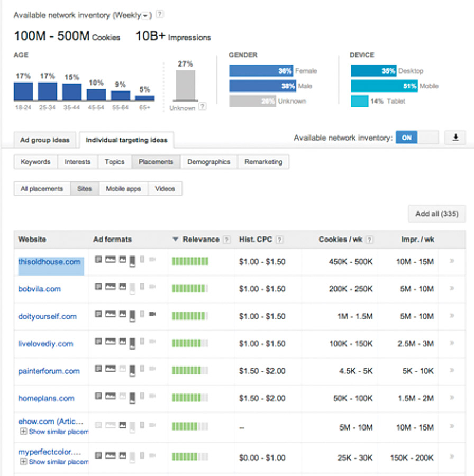Screen dimensions: 474x476
Task: Click the 18-24 age bar
Action: (23, 91)
